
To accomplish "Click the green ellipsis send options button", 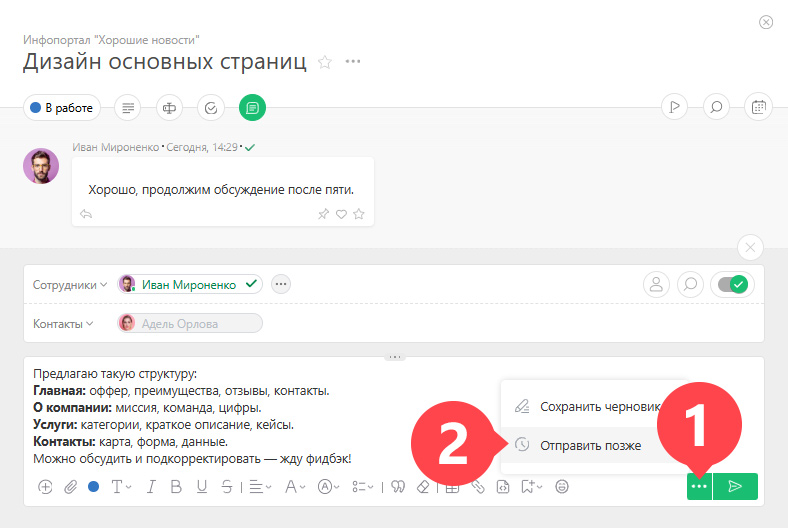I will [699, 486].
